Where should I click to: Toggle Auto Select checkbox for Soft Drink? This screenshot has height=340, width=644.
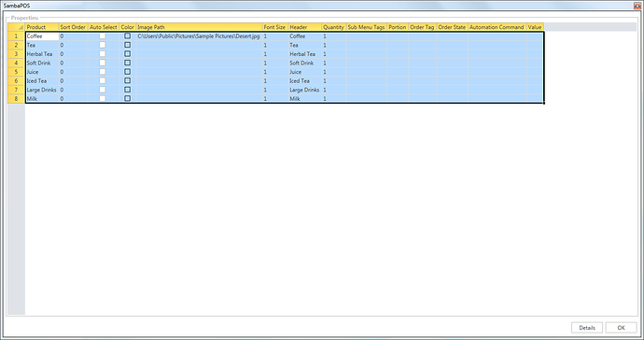[x=103, y=63]
